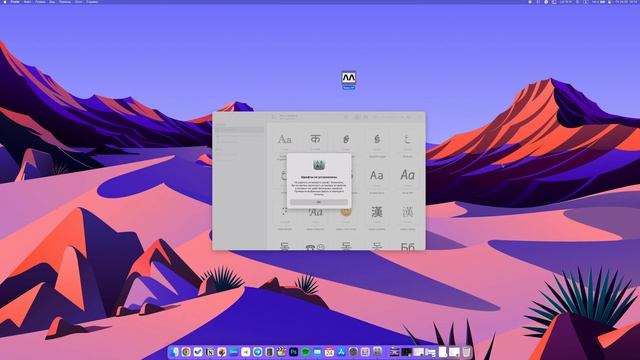Open Spotify from the Dock
Viewport: 640px width, 360px height.
click(305, 352)
